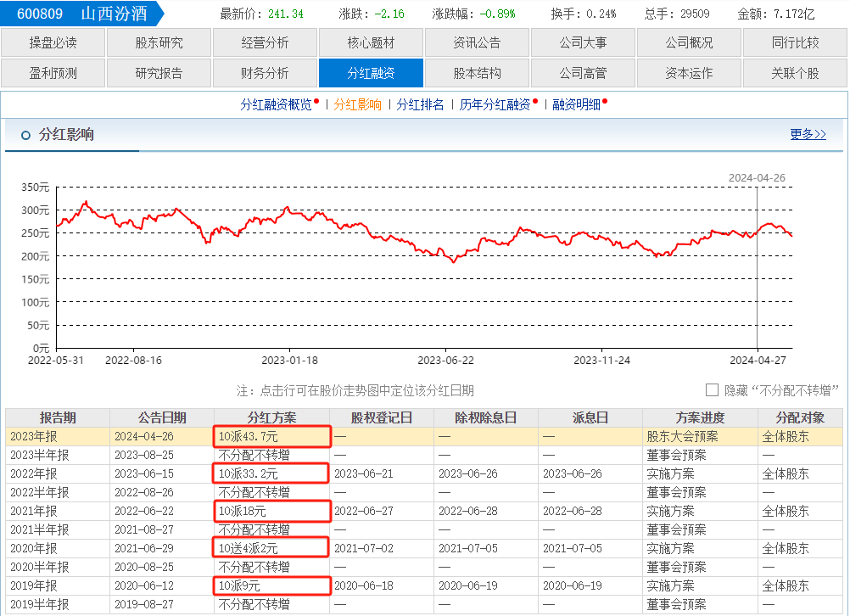Click the 10派9元 dividend plan cell
Image resolution: width=850 pixels, height=616 pixels.
click(271, 586)
